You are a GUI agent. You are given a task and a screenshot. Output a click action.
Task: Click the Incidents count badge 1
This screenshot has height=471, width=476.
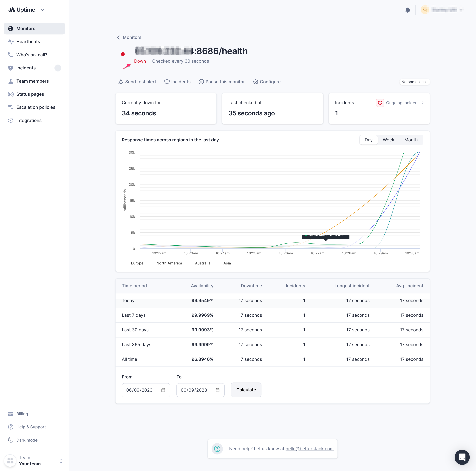58,68
